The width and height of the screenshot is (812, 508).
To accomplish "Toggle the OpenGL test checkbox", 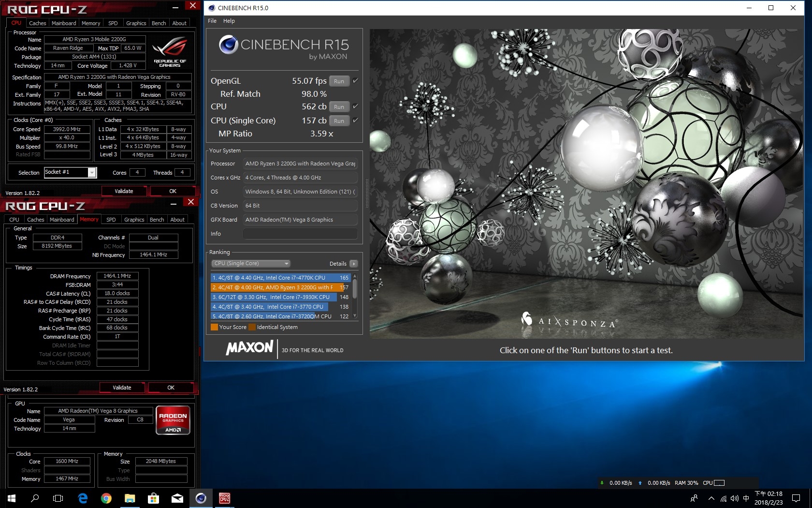I will click(x=355, y=80).
